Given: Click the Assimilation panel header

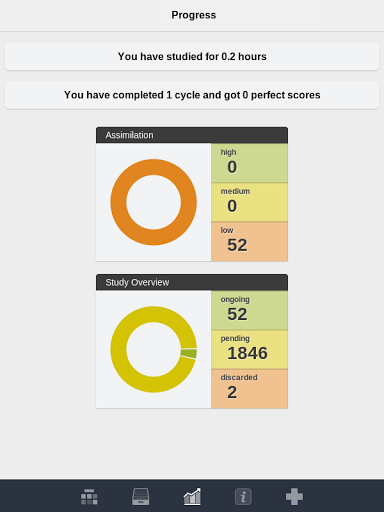Looking at the screenshot, I should pos(192,135).
